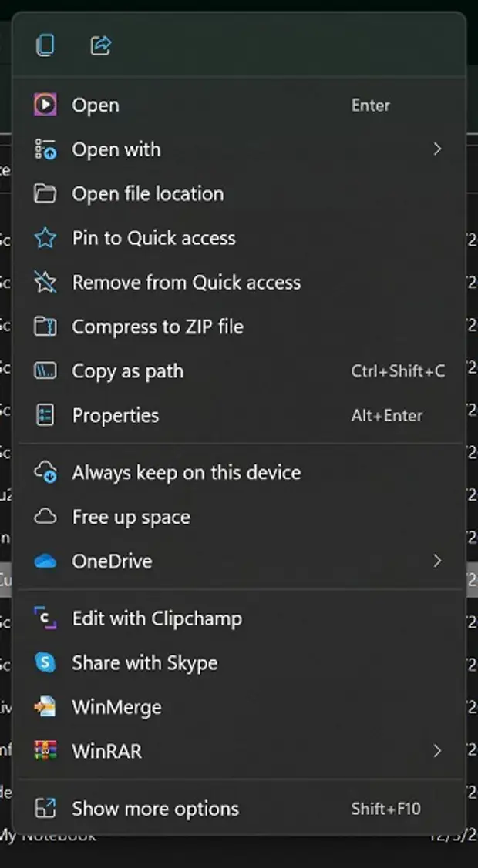Image resolution: width=478 pixels, height=868 pixels.
Task: Click the Properties icon
Action: [45, 415]
